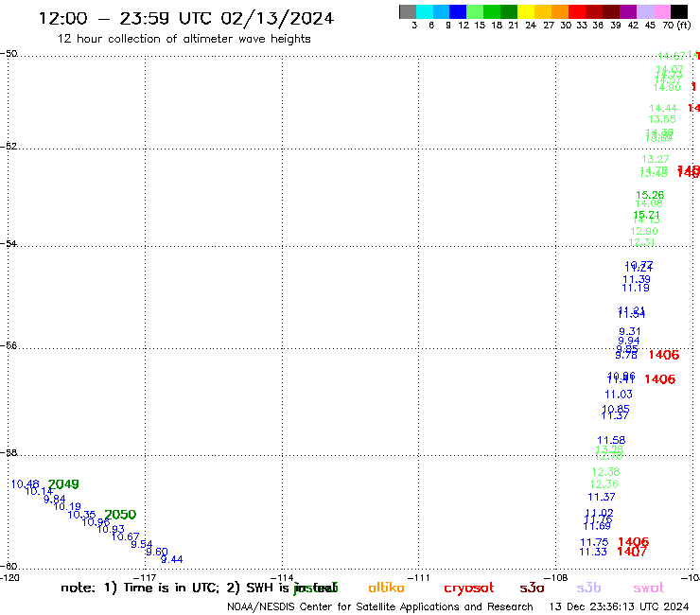Click the lavender 45 ft legend swatch
Viewport: 700px width, 615px height.
pos(644,11)
